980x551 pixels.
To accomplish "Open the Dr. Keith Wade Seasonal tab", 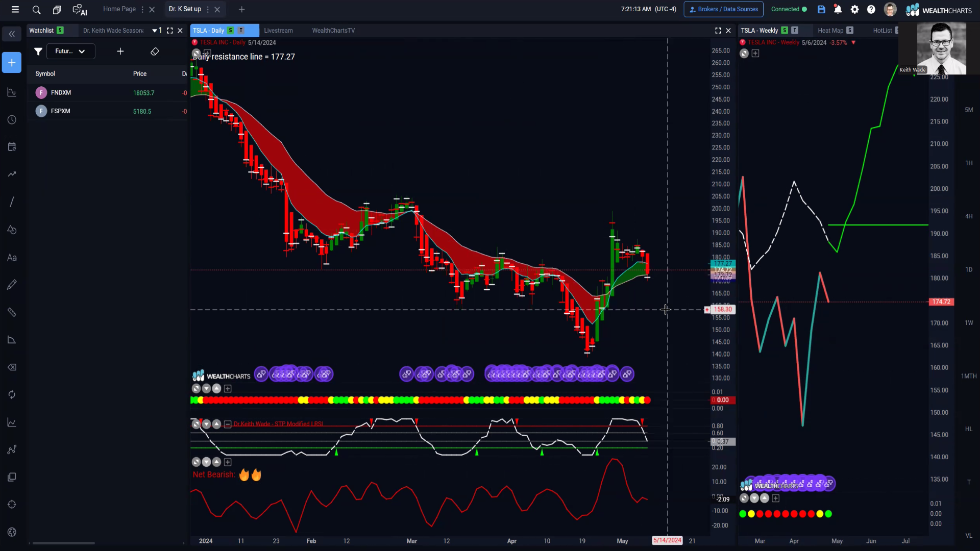I will 113,31.
